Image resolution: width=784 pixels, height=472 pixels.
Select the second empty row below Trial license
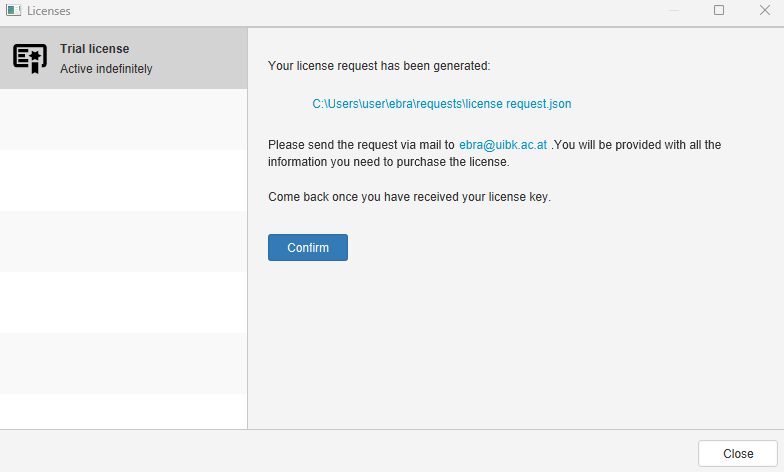click(x=123, y=180)
